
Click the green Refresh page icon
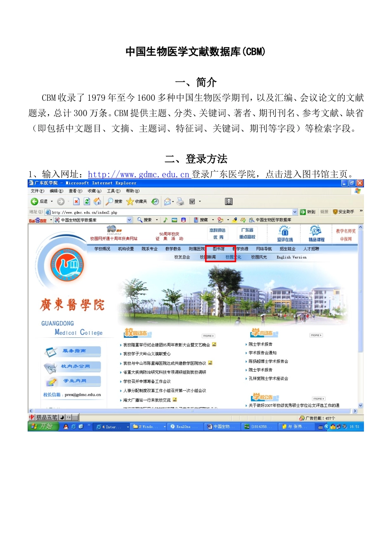coord(87,202)
